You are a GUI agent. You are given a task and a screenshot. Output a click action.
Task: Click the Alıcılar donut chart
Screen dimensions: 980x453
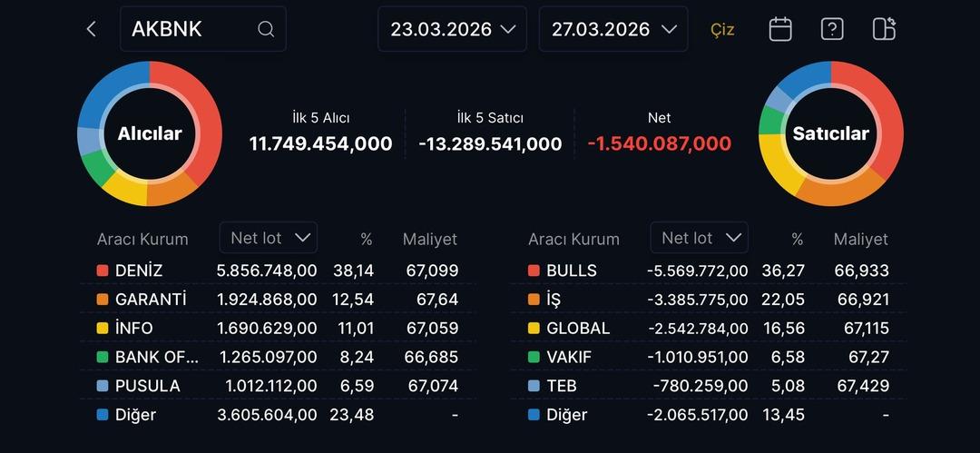[150, 133]
